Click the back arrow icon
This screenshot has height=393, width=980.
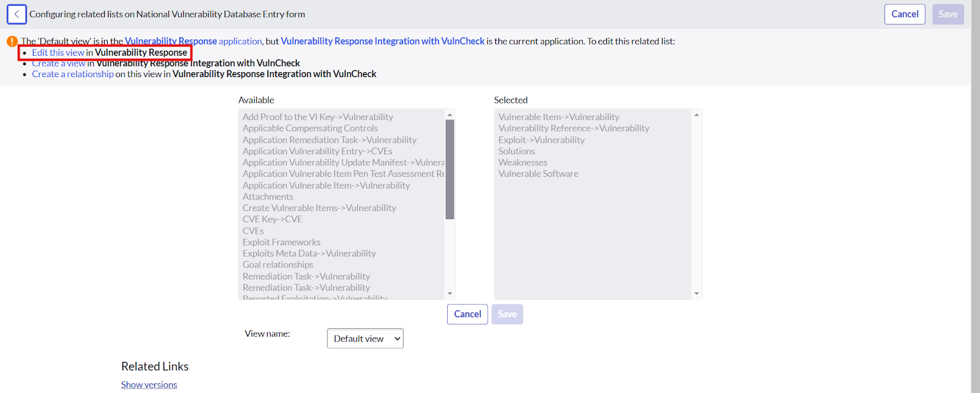[17, 14]
